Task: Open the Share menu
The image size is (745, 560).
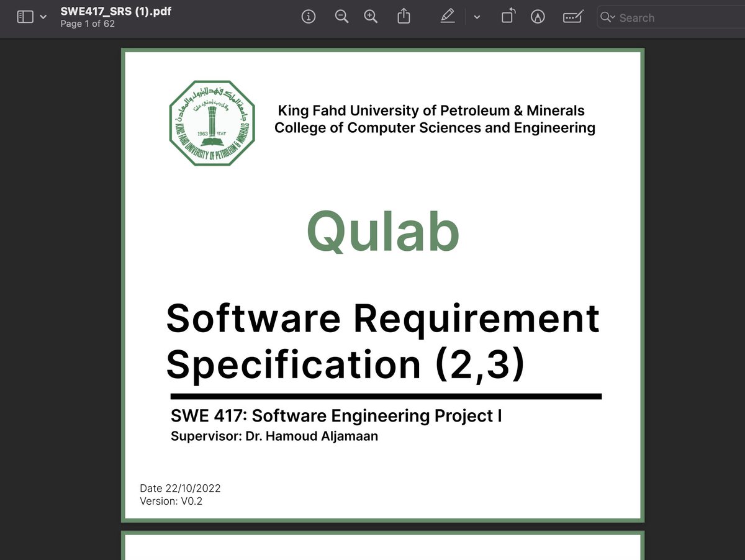Action: 404,17
